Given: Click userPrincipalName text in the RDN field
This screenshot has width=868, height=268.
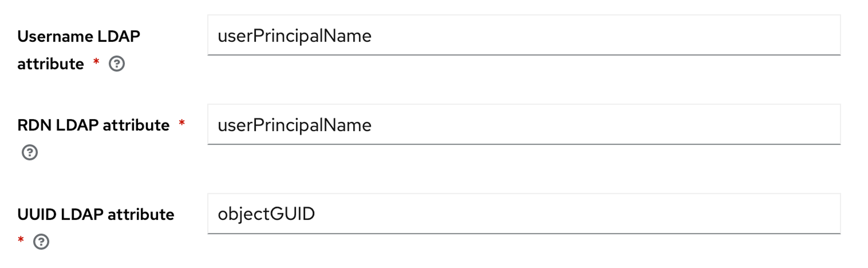Looking at the screenshot, I should point(294,125).
